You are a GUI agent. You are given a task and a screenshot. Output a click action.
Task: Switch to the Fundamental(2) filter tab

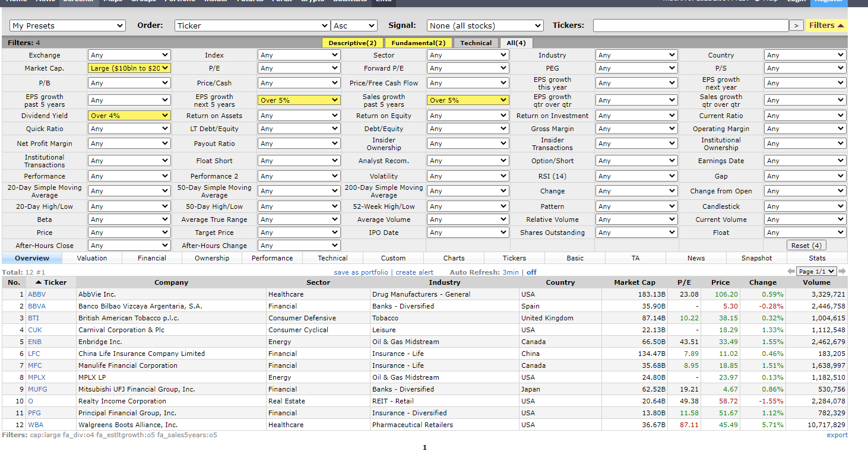418,43
